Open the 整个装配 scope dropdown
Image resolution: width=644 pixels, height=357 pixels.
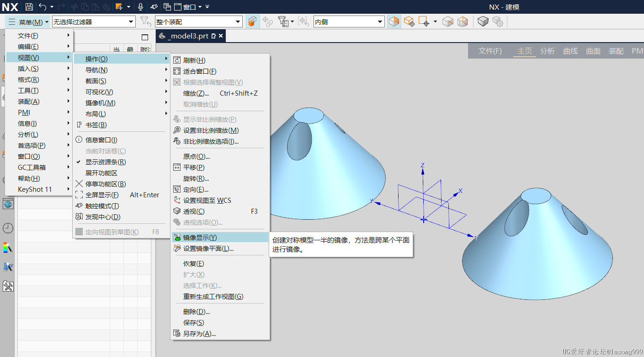click(199, 22)
